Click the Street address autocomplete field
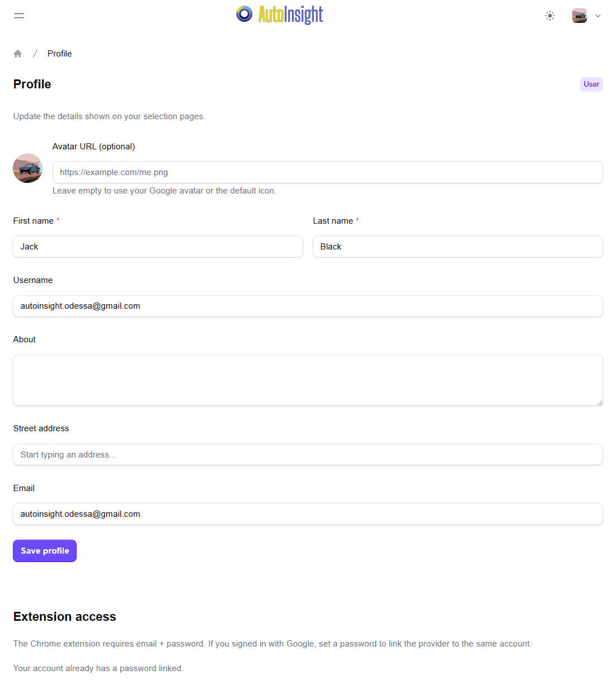Screen dimensions: 616x684 [308, 454]
